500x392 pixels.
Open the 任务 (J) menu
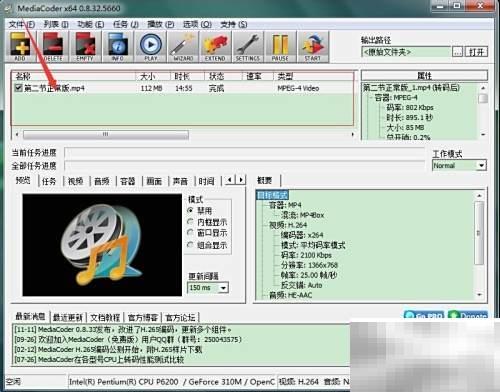[x=126, y=24]
